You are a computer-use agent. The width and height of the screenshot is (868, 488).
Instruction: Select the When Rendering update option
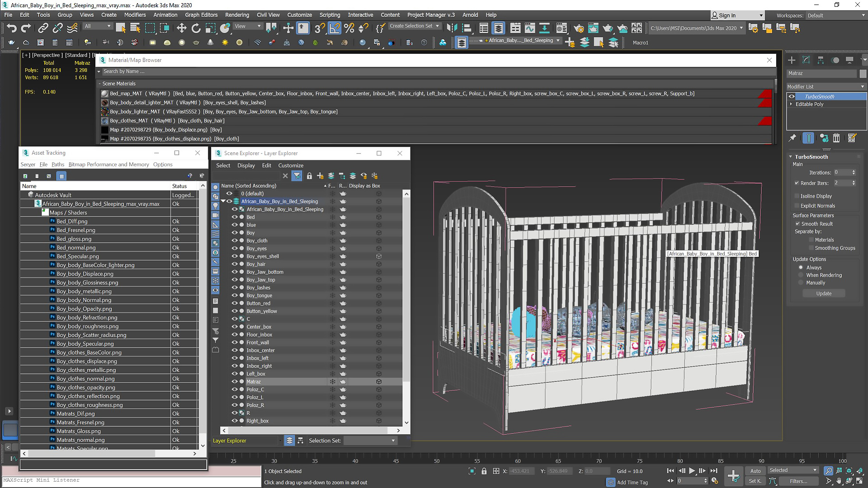[x=801, y=275]
